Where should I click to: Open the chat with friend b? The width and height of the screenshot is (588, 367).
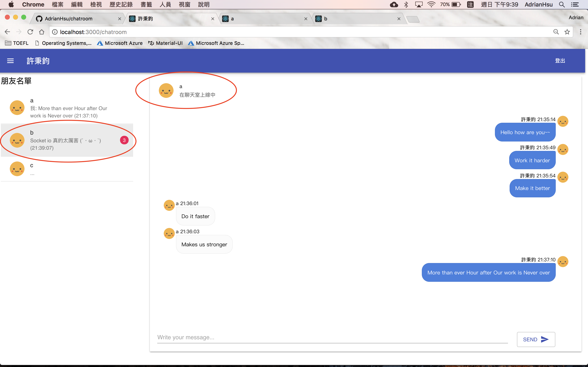click(x=66, y=140)
